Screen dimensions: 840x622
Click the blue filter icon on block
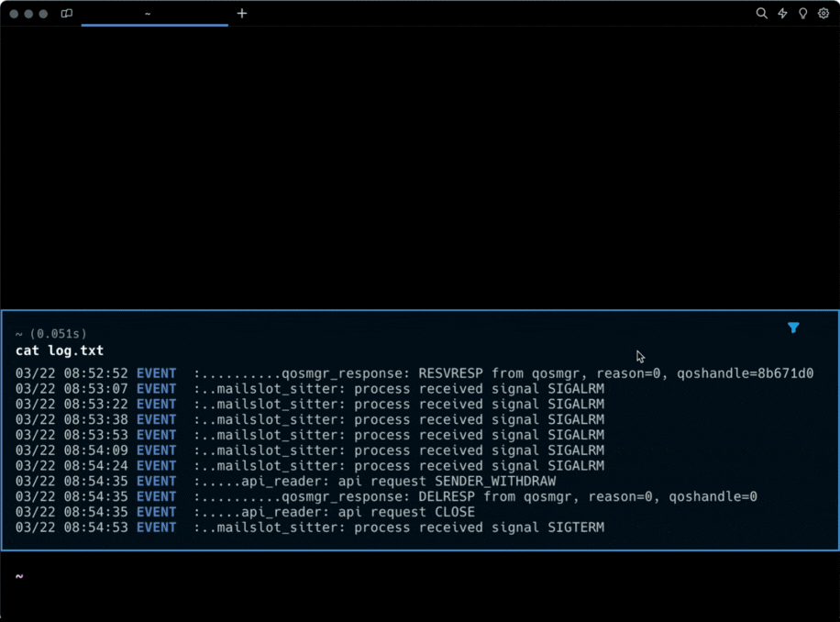pos(793,328)
